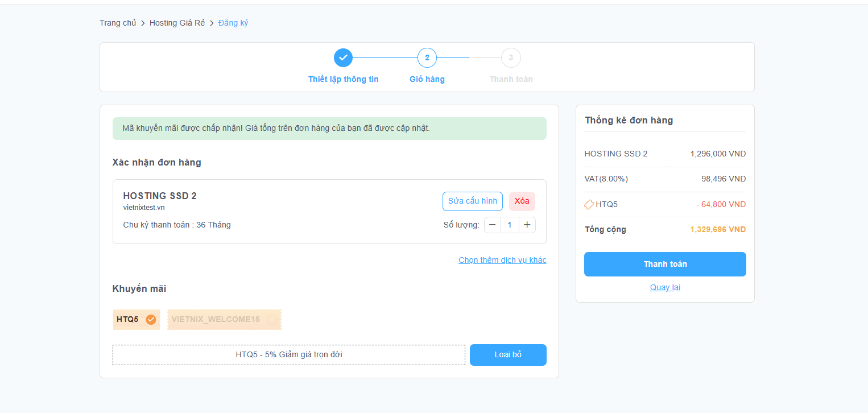Click the HTQ5 voucher ticket icon in summary

coord(589,204)
